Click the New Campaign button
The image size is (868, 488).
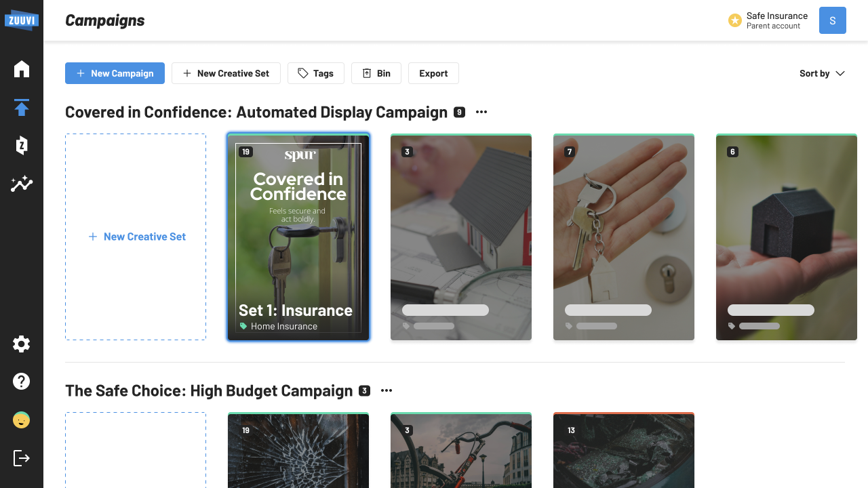coord(115,73)
